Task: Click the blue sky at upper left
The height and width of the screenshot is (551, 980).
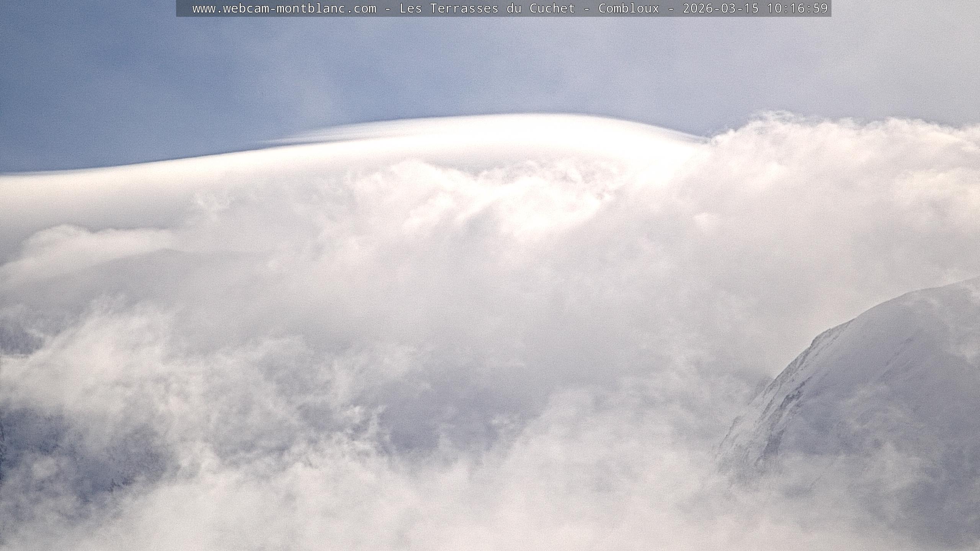Action: [115, 77]
